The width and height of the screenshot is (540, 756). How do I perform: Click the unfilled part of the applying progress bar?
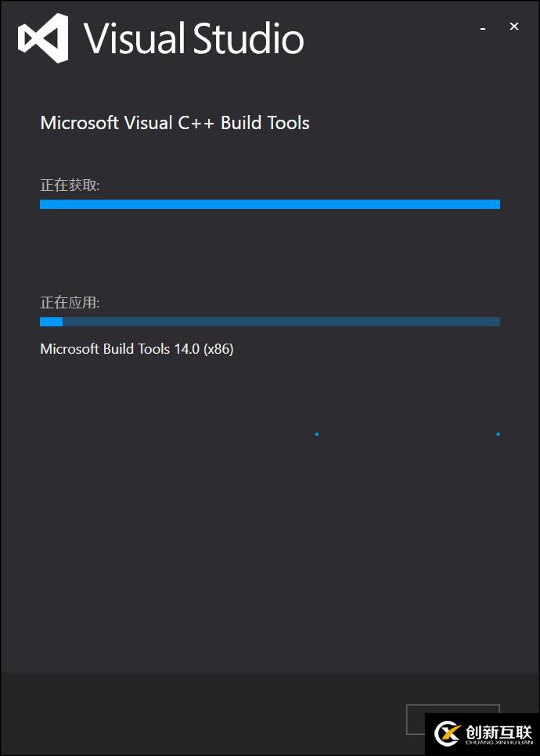click(282, 322)
